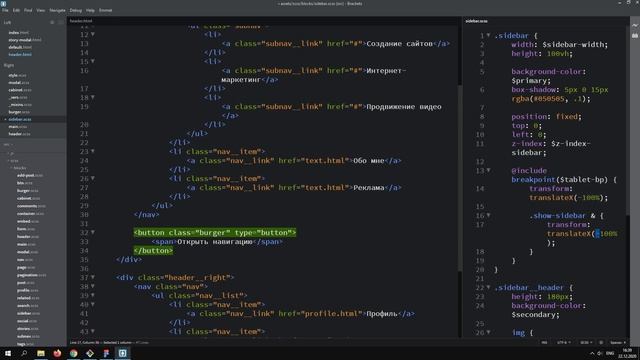Open the Navigate menu
The height and width of the screenshot is (360, 640).
click(x=57, y=10)
